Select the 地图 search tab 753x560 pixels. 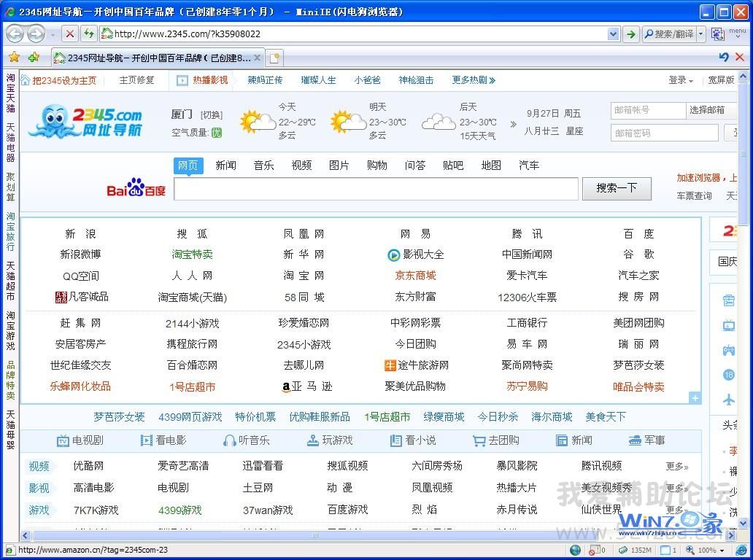(491, 166)
